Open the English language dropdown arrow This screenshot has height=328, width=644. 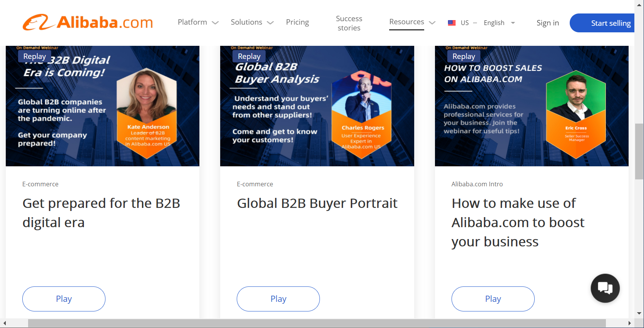pos(513,23)
